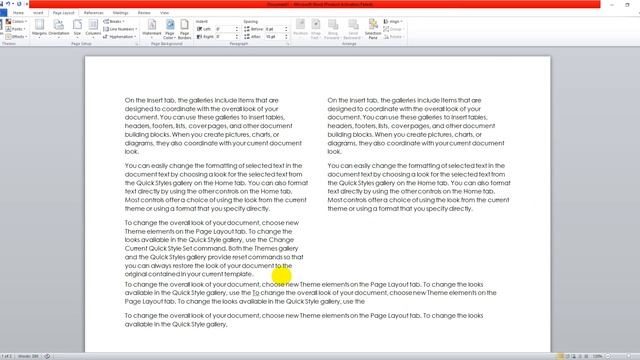
Task: Click text "On the Insert tab" in left column
Action: [150, 100]
